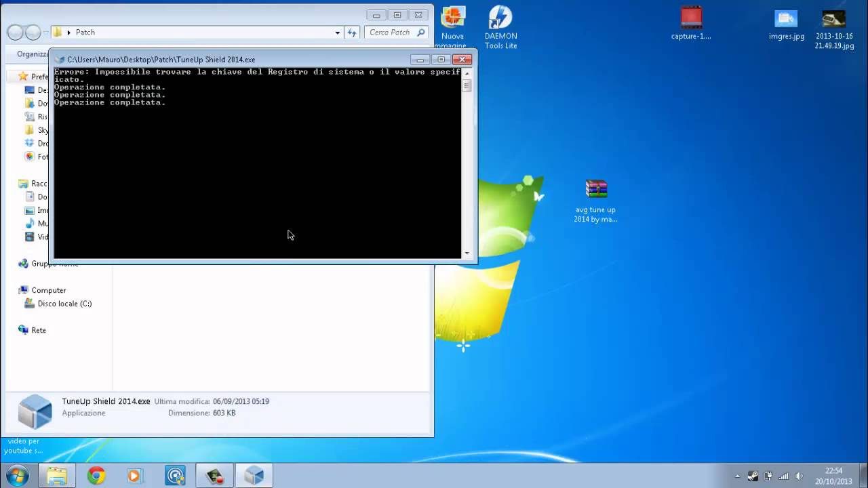The image size is (868, 488).
Task: Open the Organizza menu in Explorer
Action: [33, 54]
